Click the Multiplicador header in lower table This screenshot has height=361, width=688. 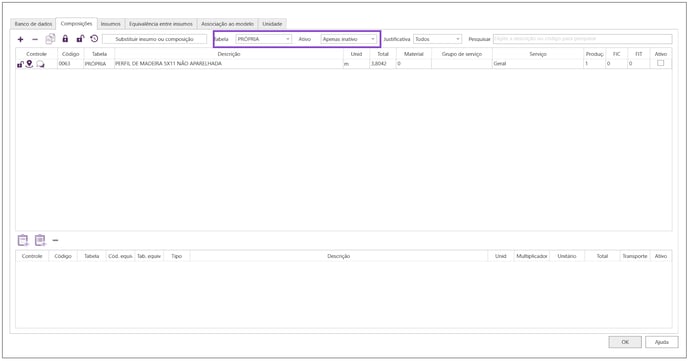coord(532,256)
